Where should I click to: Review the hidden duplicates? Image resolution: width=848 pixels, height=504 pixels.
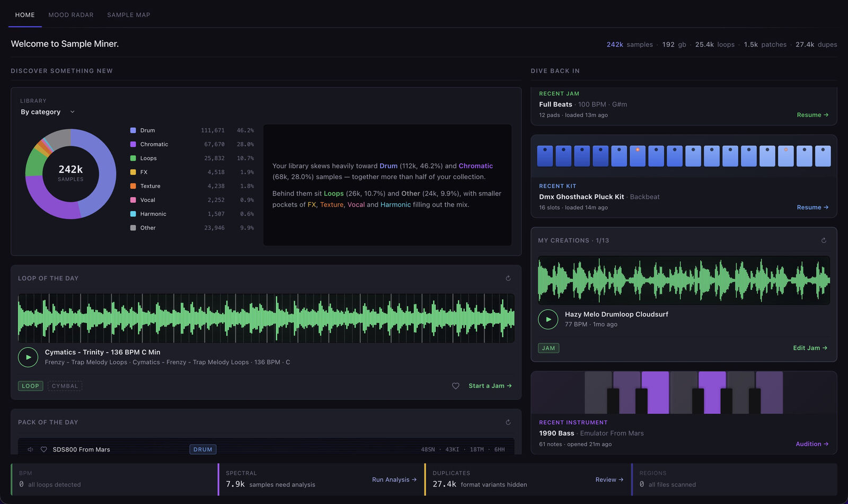(x=609, y=480)
